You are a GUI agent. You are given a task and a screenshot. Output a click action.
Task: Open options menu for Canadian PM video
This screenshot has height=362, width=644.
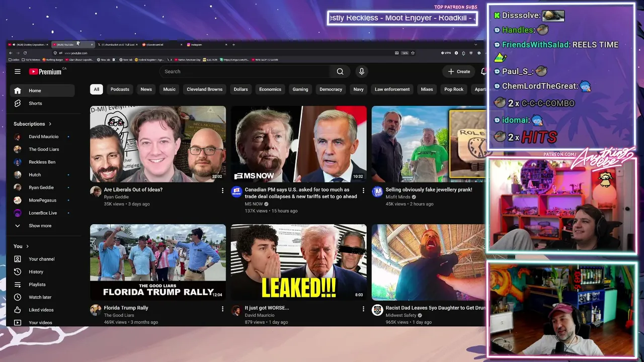coord(363,191)
